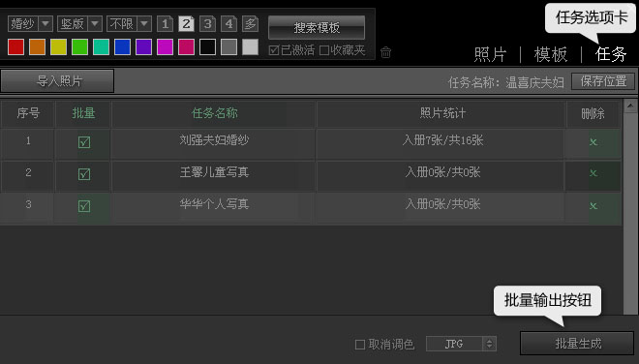The image size is (639, 364).
Task: Pick the white color swatch
Action: click(250, 46)
